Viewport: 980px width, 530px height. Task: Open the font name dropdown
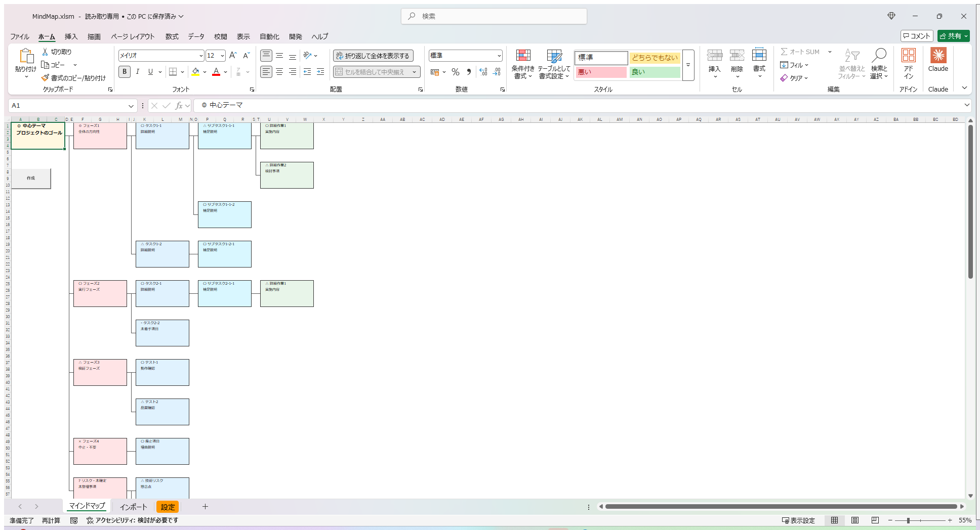(200, 56)
